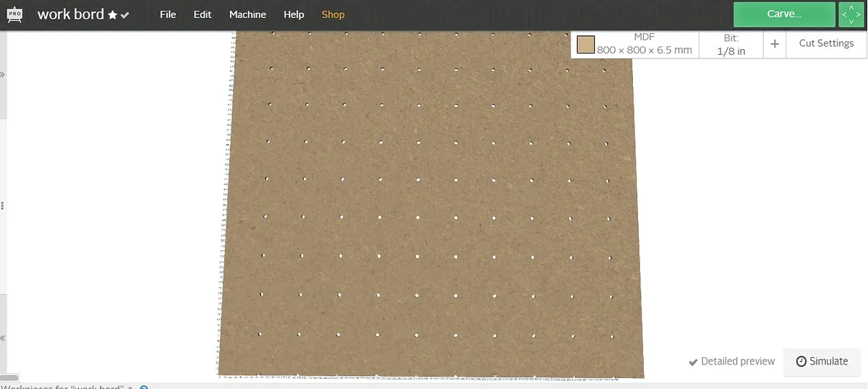
Task: Open the File menu
Action: click(x=168, y=14)
